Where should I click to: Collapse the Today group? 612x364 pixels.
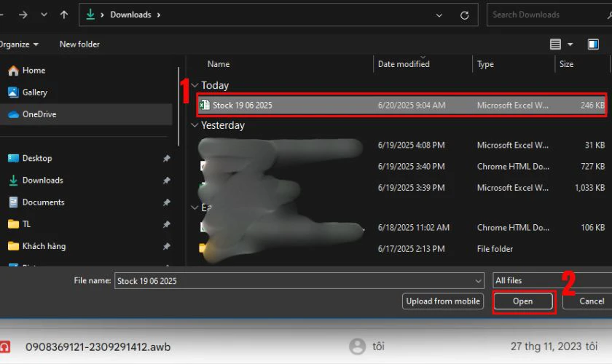click(x=194, y=86)
